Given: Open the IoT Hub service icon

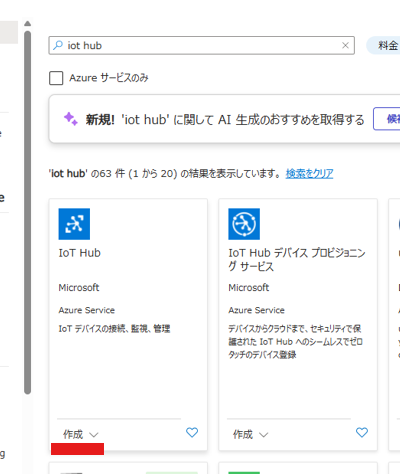Looking at the screenshot, I should [x=74, y=224].
